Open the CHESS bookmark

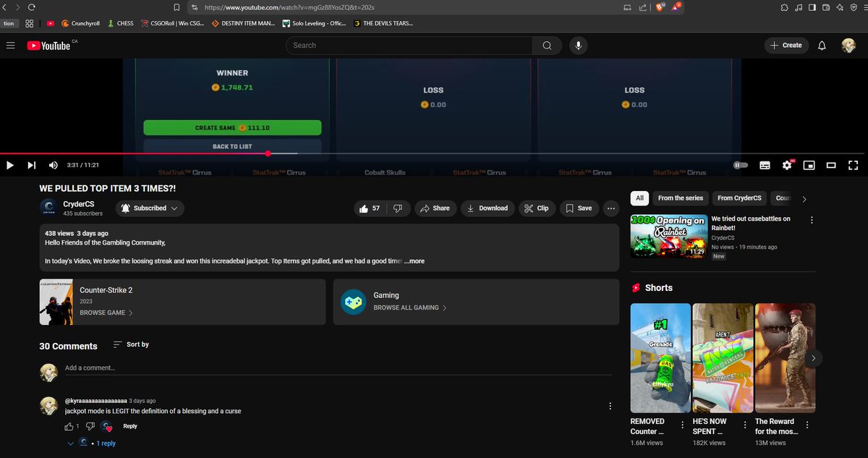[x=121, y=23]
